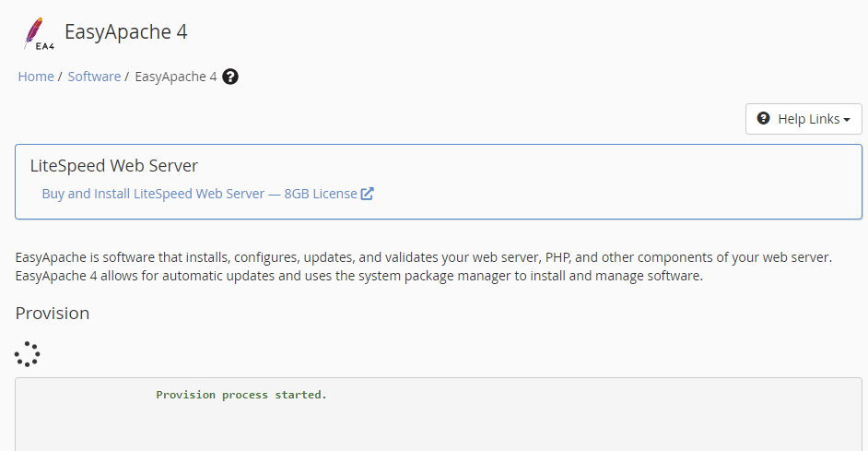Click the EasyApache 4 breadcrumb text
The height and width of the screenshot is (451, 868).
pyautogui.click(x=175, y=77)
